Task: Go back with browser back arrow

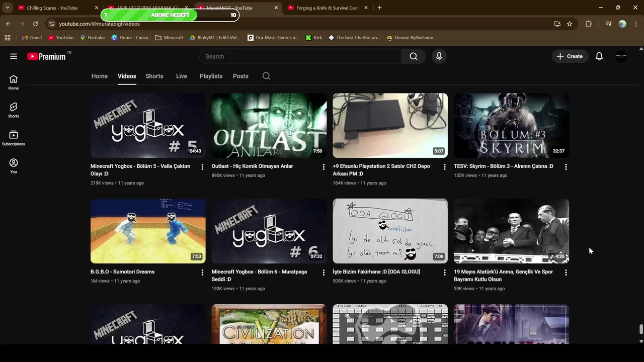Action: (8, 24)
